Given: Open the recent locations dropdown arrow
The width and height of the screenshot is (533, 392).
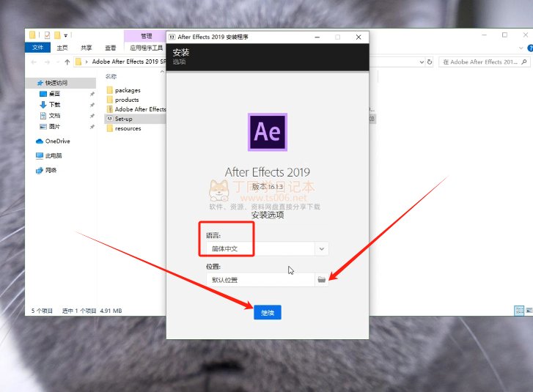Looking at the screenshot, I should tap(58, 62).
